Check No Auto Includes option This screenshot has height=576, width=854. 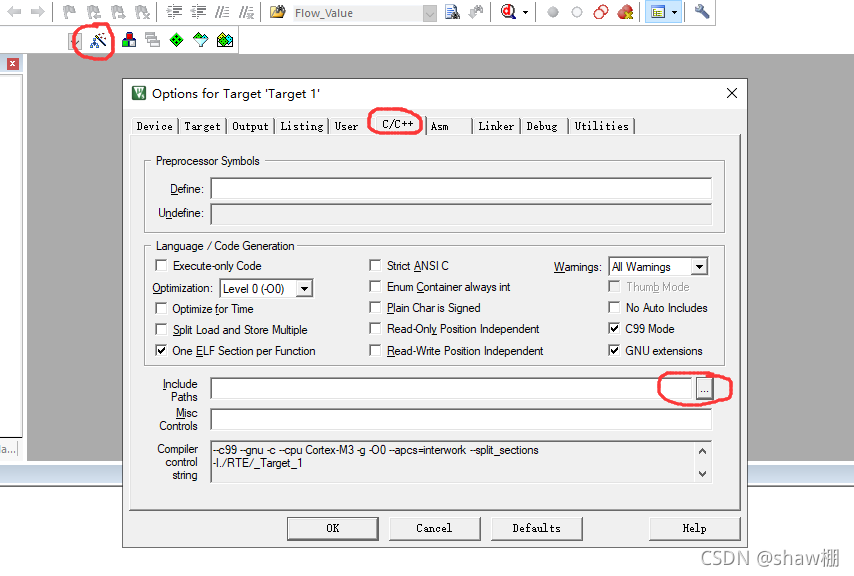[x=614, y=308]
